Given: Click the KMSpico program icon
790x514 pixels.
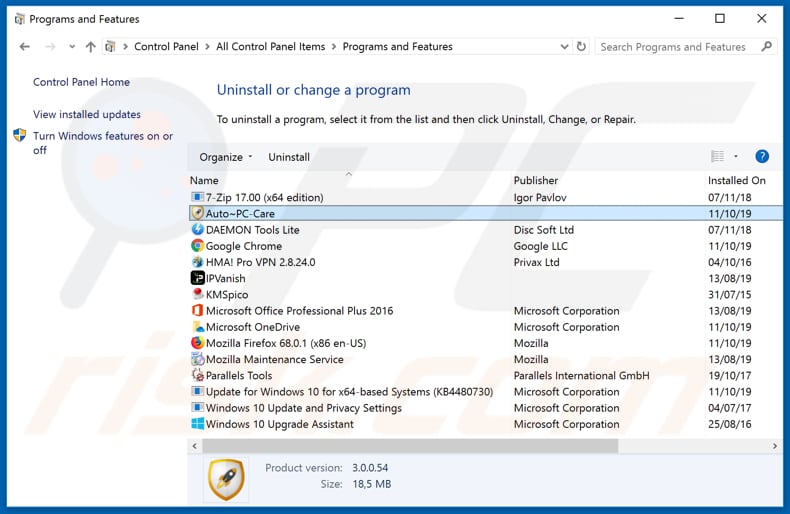Looking at the screenshot, I should [x=198, y=295].
